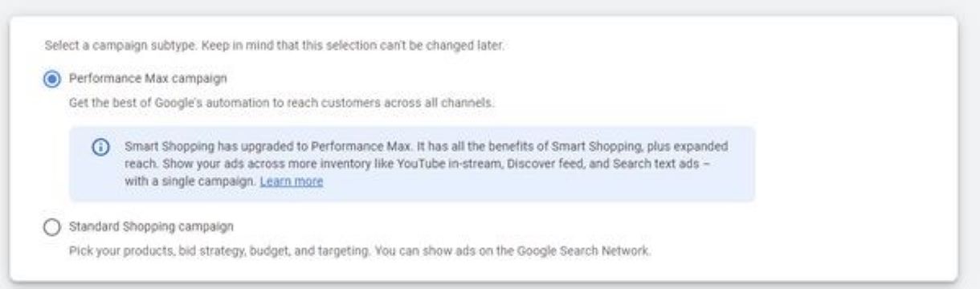This screenshot has height=289, width=980.
Task: Select the Performance Max campaign radio button
Action: pos(52,79)
